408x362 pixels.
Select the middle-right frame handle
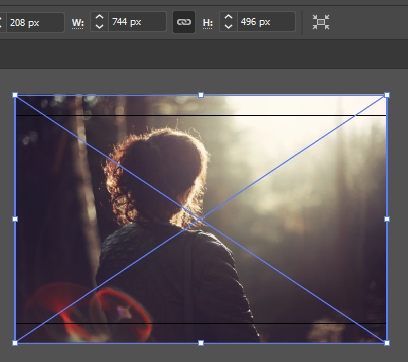(387, 219)
